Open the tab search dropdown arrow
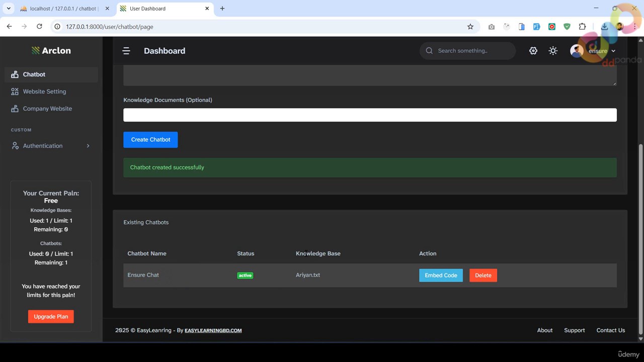The height and width of the screenshot is (362, 644). point(9,9)
